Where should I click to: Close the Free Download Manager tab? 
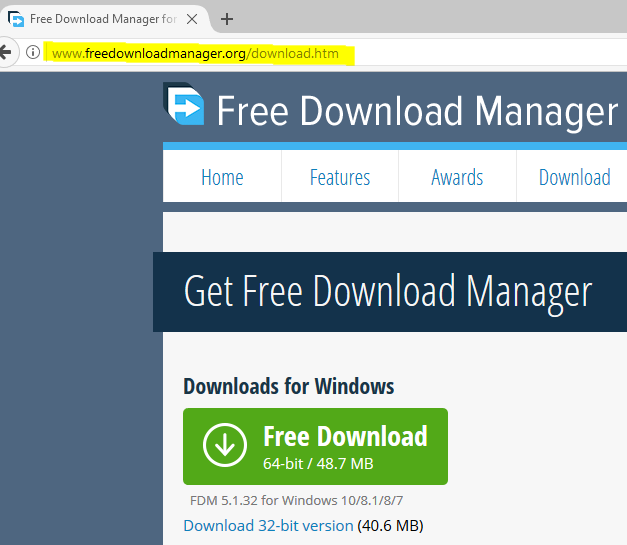[192, 19]
